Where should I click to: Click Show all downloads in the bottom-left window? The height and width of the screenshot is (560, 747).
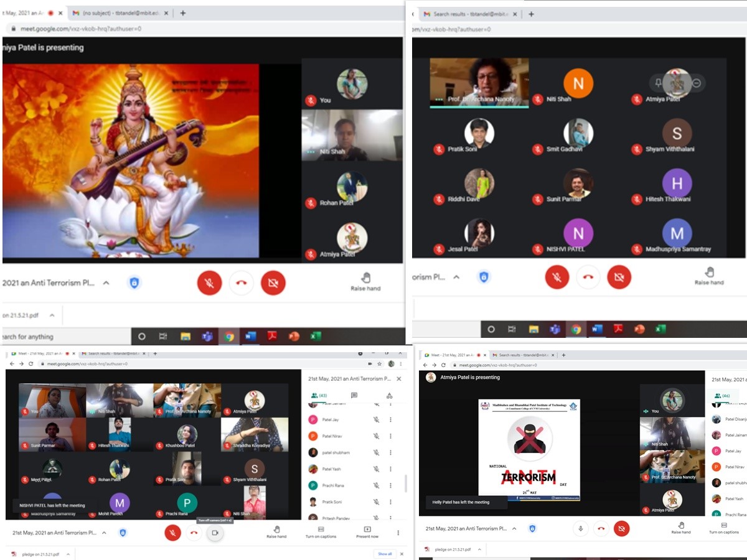385,553
